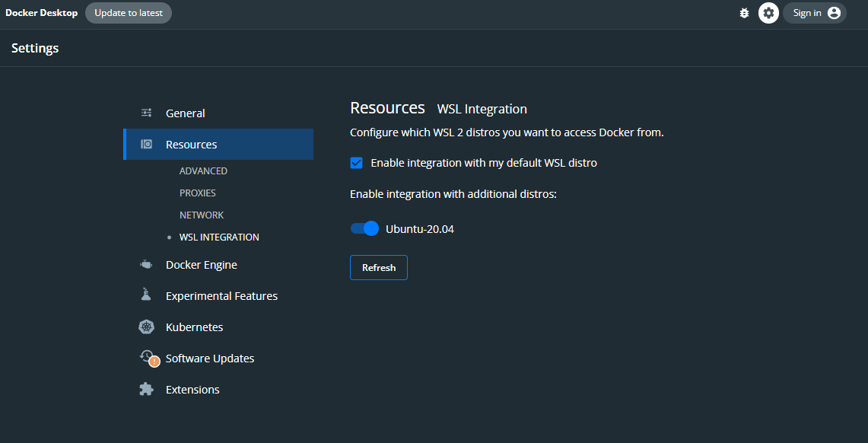Click the Kubernetes helm icon

point(147,327)
